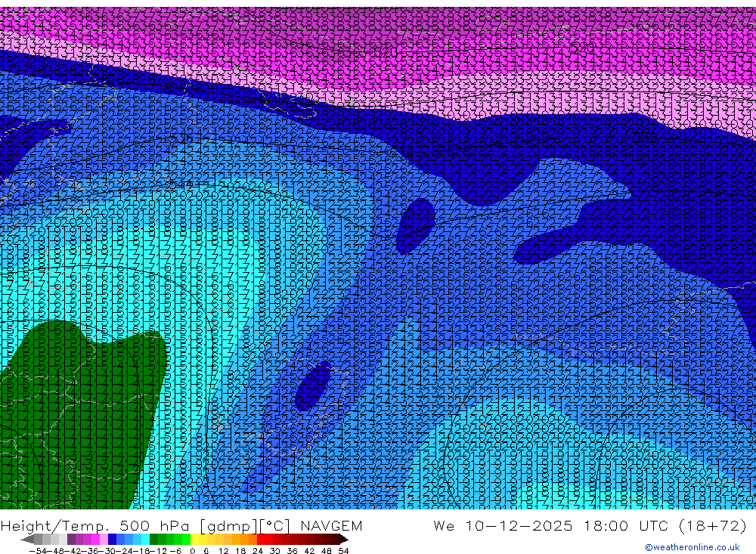Click the gray left arrow end of the legend
The width and height of the screenshot is (756, 554).
(x=27, y=539)
